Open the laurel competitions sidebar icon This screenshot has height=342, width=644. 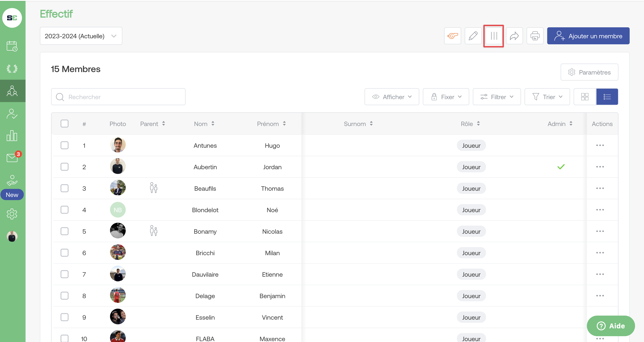pyautogui.click(x=12, y=68)
